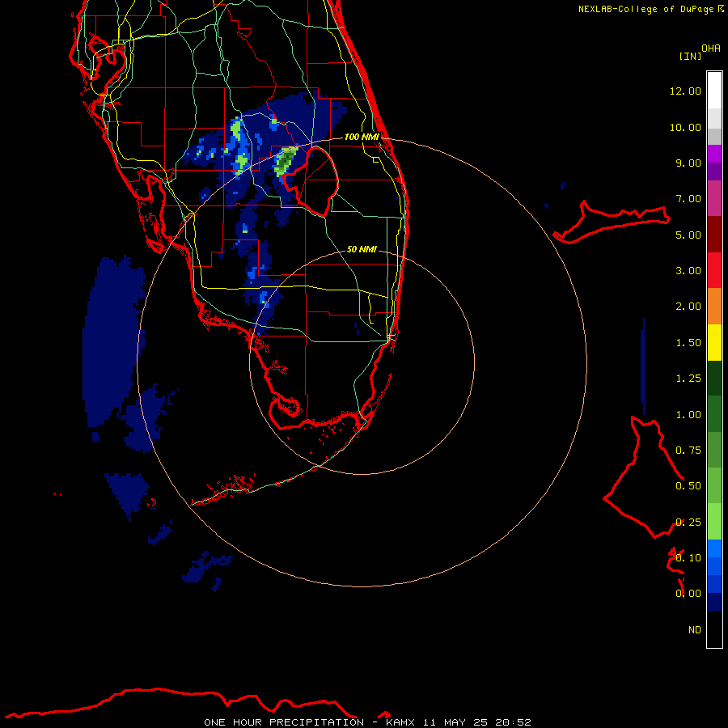
Task: Click the 10.00 legend value
Action: tap(685, 127)
